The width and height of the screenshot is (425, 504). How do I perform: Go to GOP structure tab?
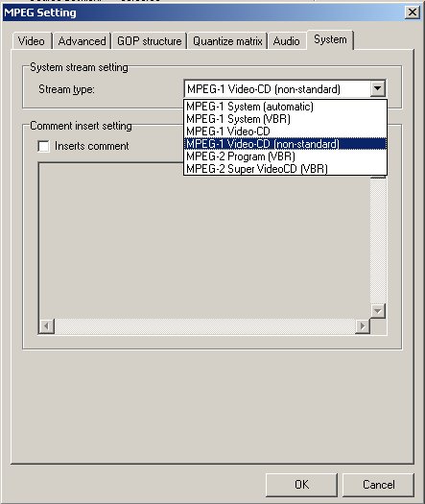pos(150,41)
